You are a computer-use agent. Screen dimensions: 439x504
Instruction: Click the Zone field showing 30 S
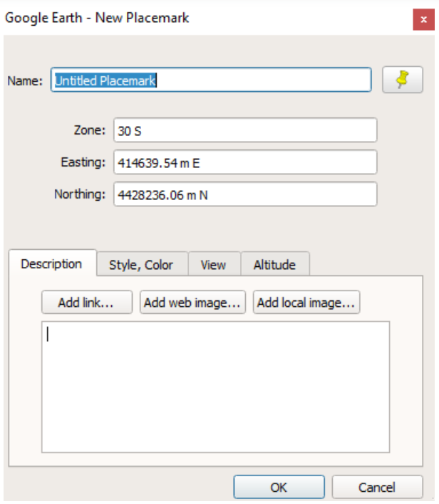pos(245,130)
